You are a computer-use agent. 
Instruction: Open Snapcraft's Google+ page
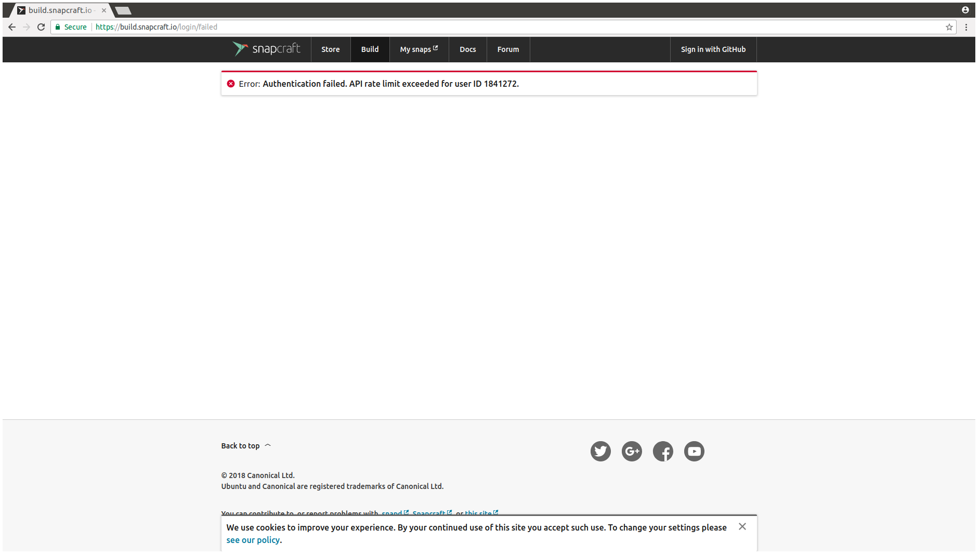pyautogui.click(x=632, y=451)
